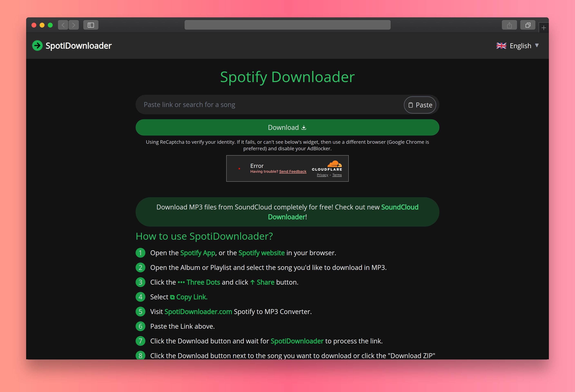Click the browser address bar
575x392 pixels.
[x=287, y=25]
